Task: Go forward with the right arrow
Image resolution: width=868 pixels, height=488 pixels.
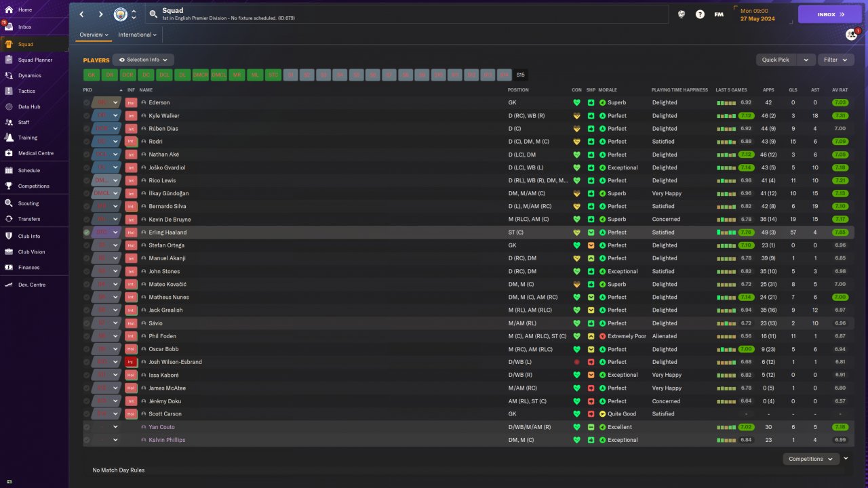Action: click(x=101, y=14)
